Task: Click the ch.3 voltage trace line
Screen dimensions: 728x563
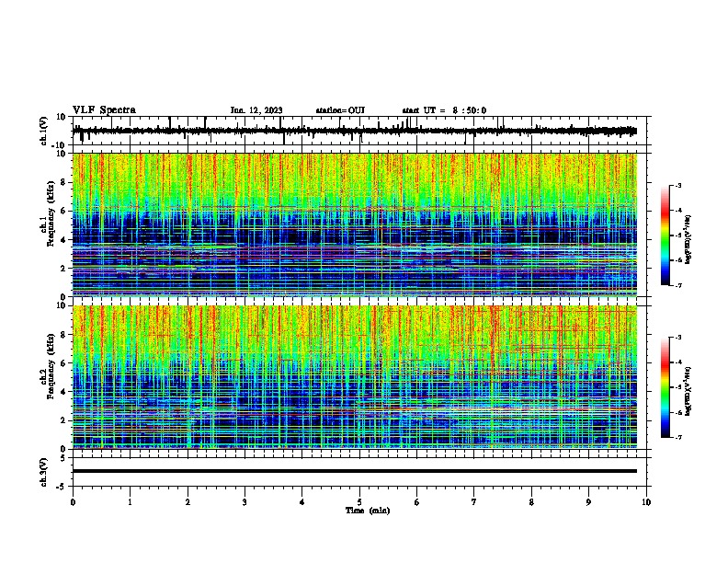Action: coord(355,471)
